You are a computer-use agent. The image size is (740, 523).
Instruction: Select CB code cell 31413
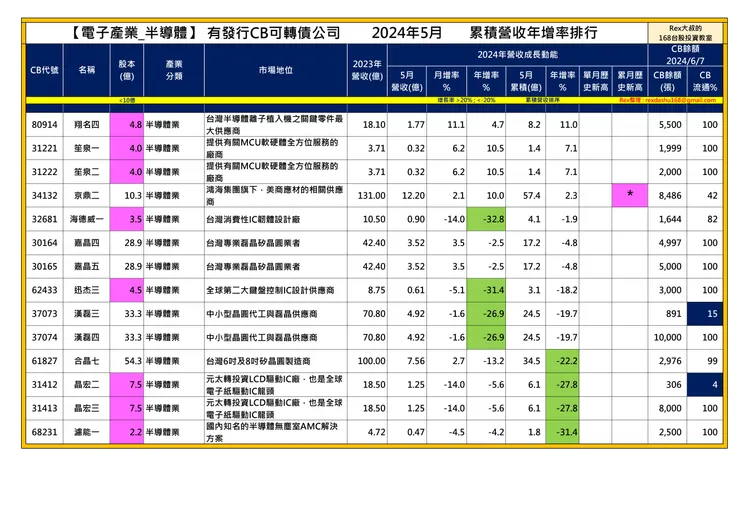(x=44, y=408)
